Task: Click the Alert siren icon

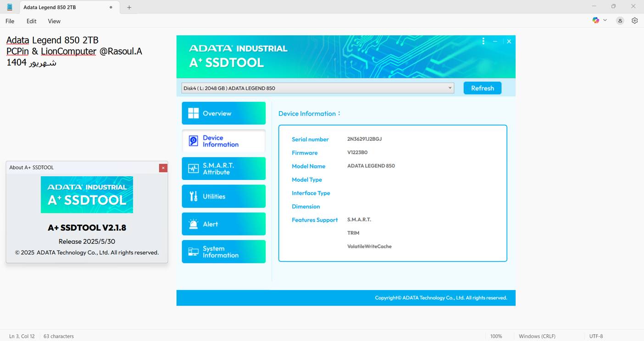Action: coord(194,224)
